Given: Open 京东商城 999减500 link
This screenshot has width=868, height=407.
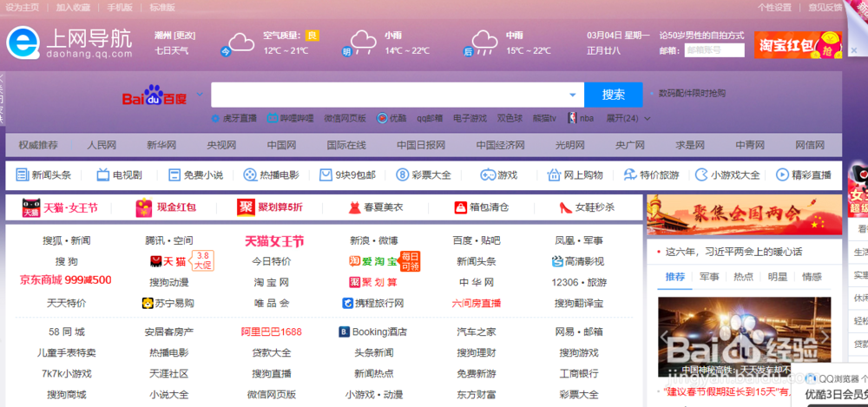Looking at the screenshot, I should pos(66,280).
